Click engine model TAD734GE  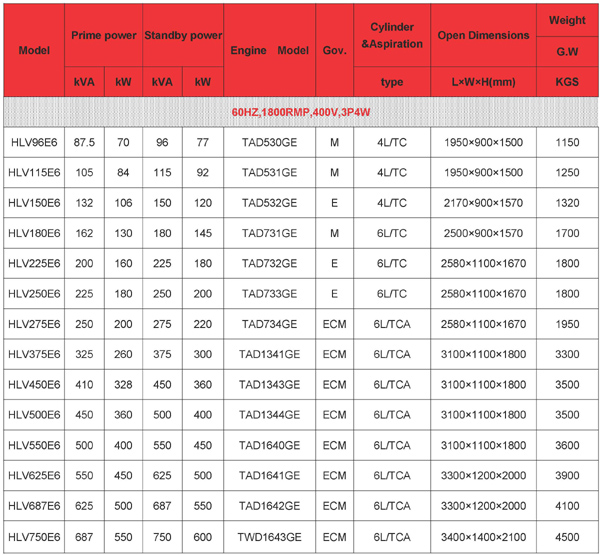[x=269, y=324]
